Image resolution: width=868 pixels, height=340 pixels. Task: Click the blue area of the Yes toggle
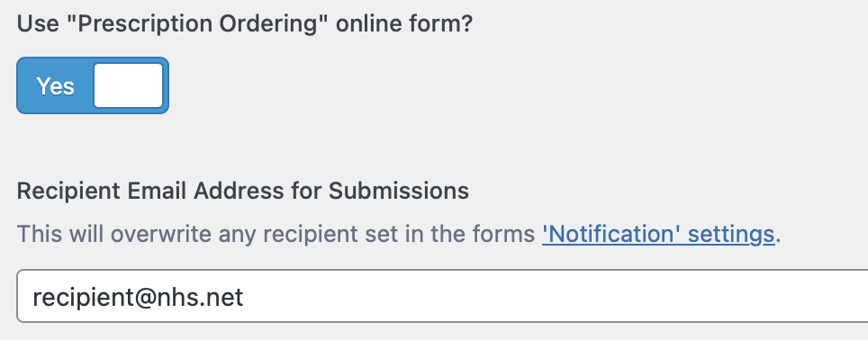(x=55, y=85)
